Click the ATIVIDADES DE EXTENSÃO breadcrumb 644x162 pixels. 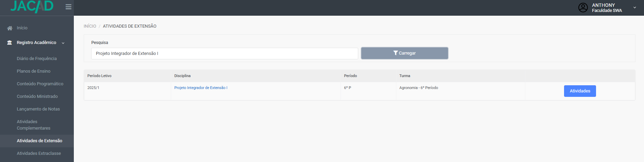pos(130,26)
